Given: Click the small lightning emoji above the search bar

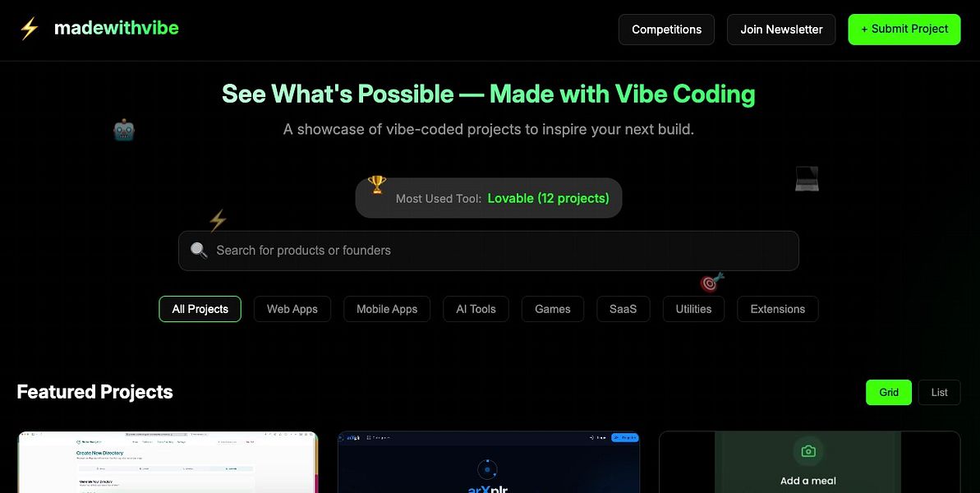Looking at the screenshot, I should pyautogui.click(x=217, y=221).
